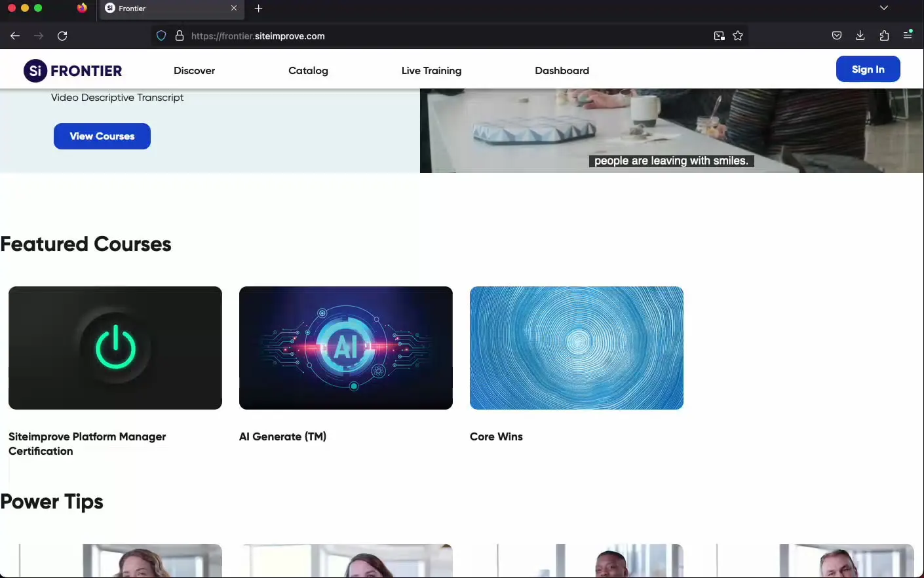The width and height of the screenshot is (924, 578).
Task: Reload the Frontier page
Action: coord(62,36)
